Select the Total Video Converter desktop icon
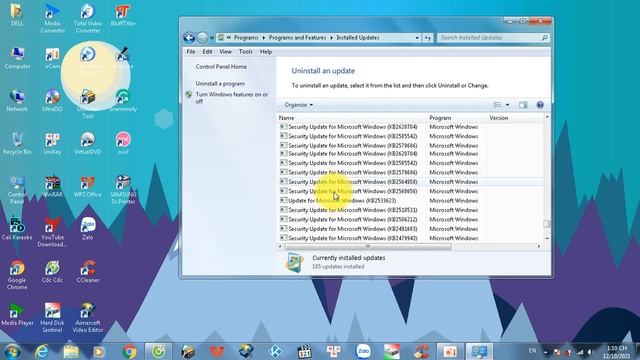 pyautogui.click(x=88, y=18)
